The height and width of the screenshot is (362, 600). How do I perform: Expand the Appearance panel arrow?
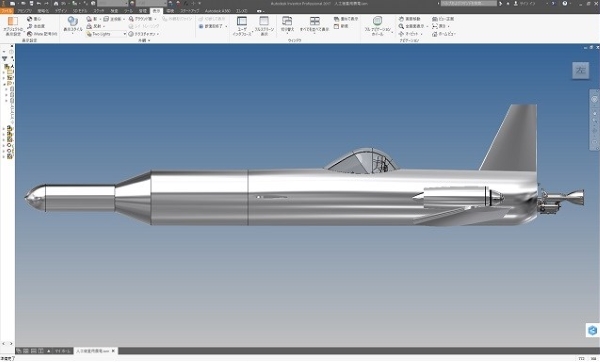coord(149,41)
